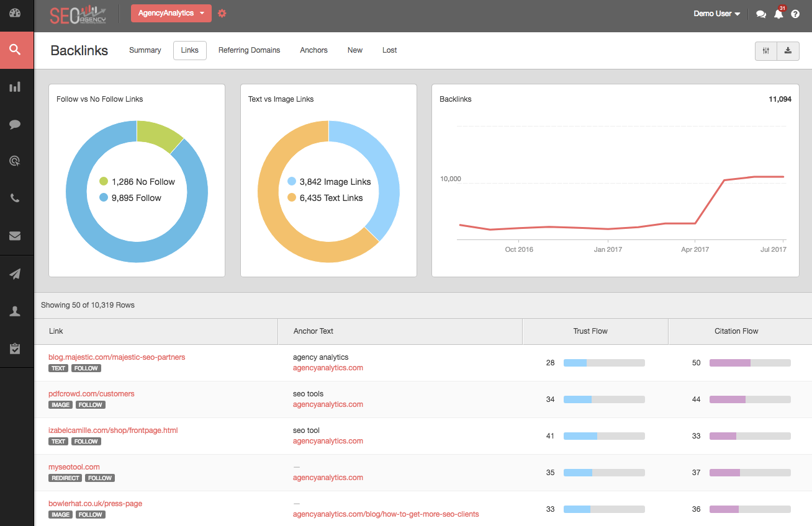Select the Links tab

[x=190, y=50]
